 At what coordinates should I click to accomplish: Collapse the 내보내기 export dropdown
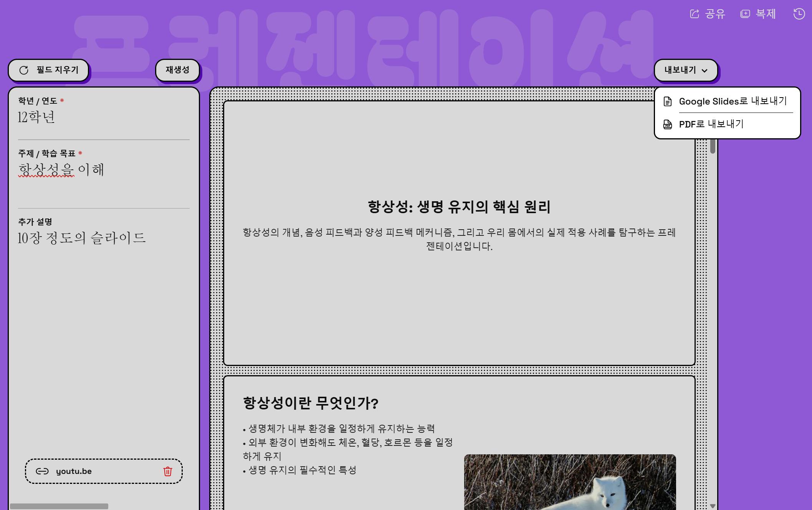[x=680, y=70]
